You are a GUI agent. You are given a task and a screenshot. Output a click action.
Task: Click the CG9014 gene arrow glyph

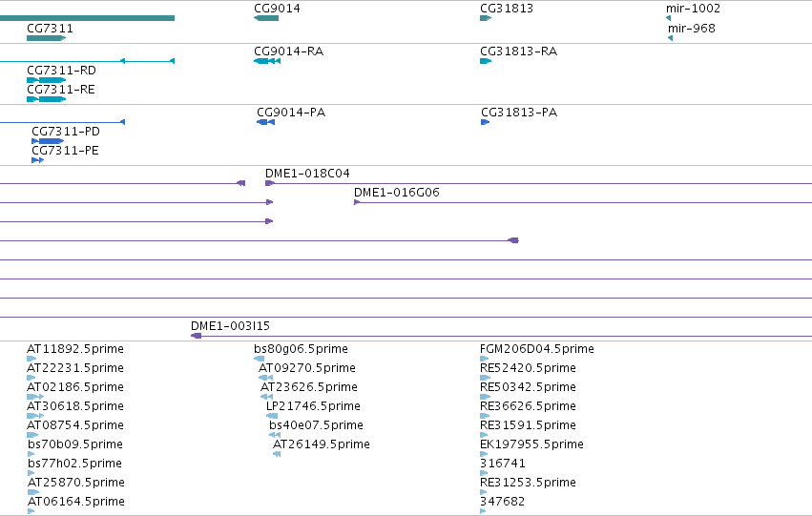click(266, 18)
